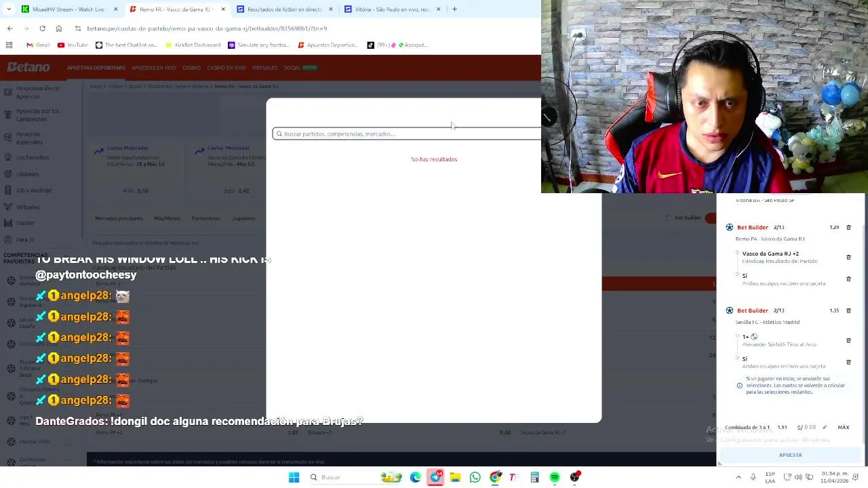
Task: Open Apuestas por los Campeones sidebar item
Action: click(37, 115)
